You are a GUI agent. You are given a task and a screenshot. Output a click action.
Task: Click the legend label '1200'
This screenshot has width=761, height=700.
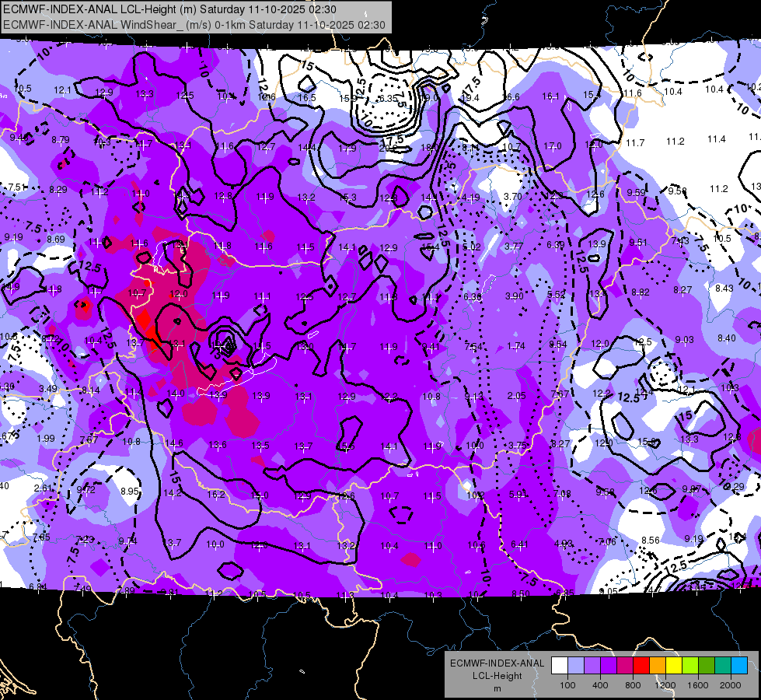tap(665, 685)
